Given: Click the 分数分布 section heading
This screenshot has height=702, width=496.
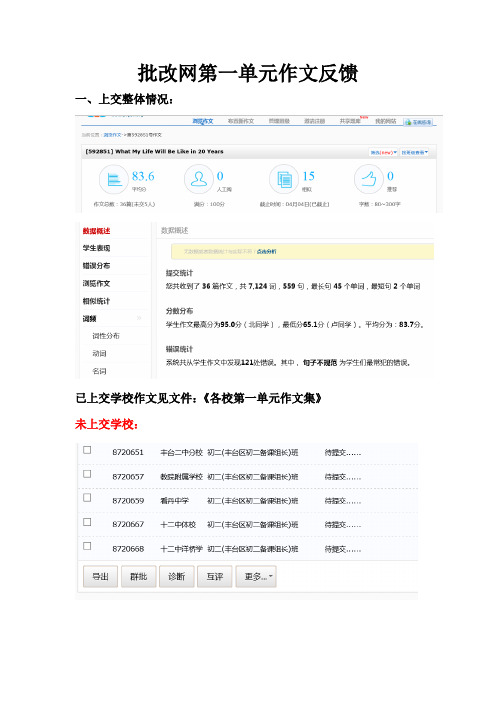Looking at the screenshot, I should [x=180, y=311].
